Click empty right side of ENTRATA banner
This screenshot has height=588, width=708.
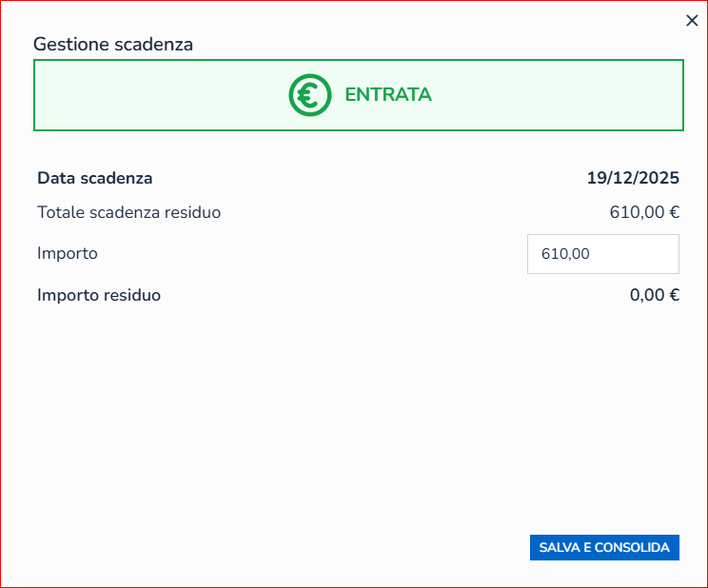coord(571,95)
